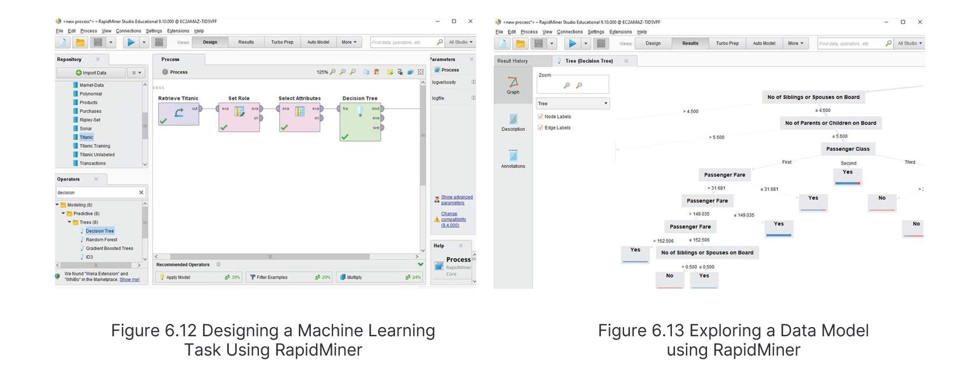The width and height of the screenshot is (980, 382).
Task: Click add note icon on process toolbar
Action: tap(390, 72)
